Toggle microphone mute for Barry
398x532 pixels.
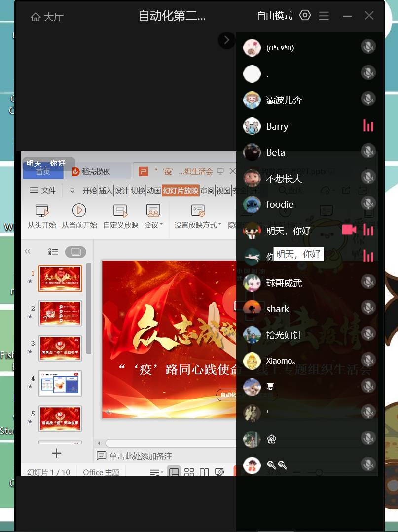368,126
